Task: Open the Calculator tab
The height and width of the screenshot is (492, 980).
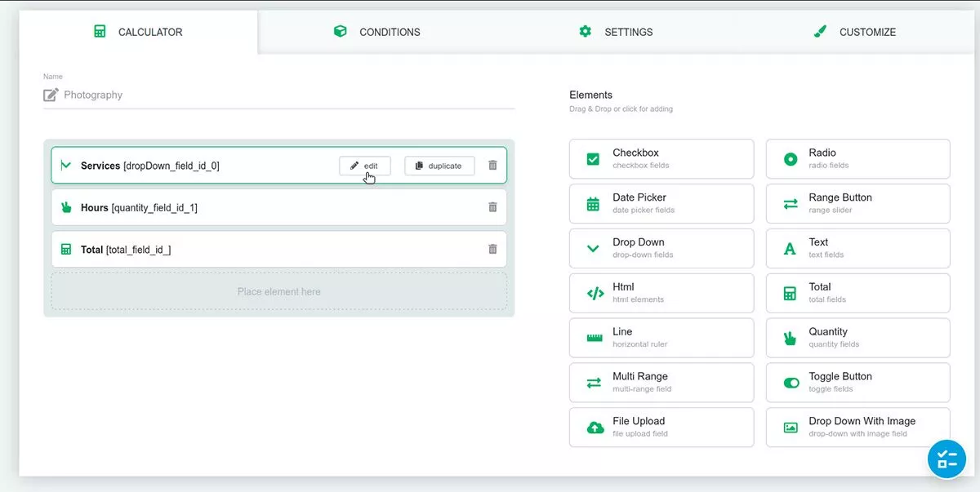Action: pos(138,32)
